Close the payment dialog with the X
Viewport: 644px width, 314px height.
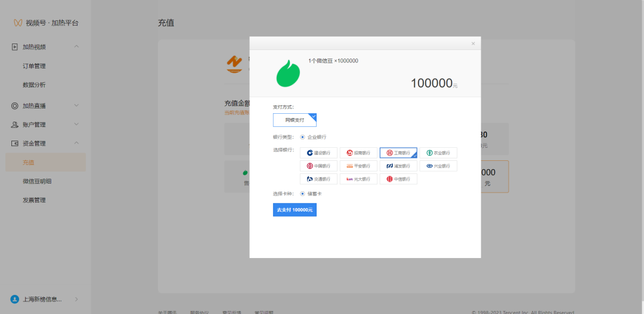[x=473, y=43]
